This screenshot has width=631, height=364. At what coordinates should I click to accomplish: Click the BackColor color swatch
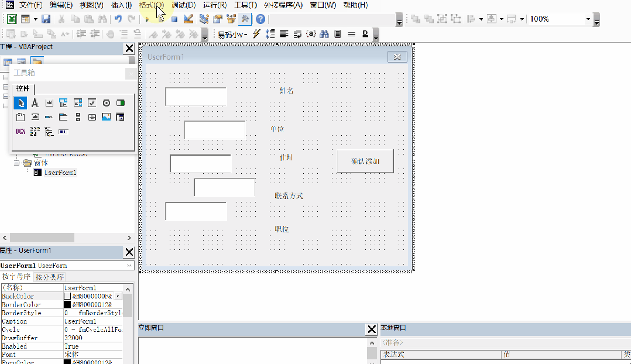[67, 296]
